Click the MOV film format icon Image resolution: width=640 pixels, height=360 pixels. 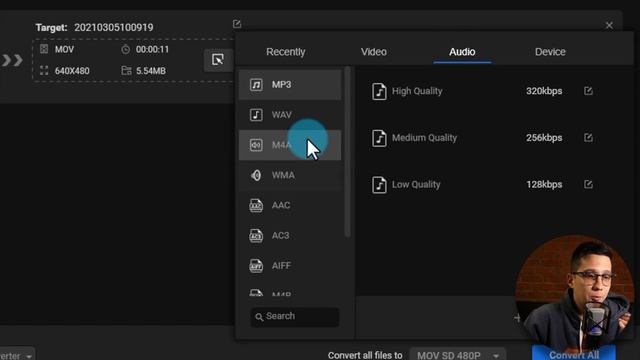point(44,49)
